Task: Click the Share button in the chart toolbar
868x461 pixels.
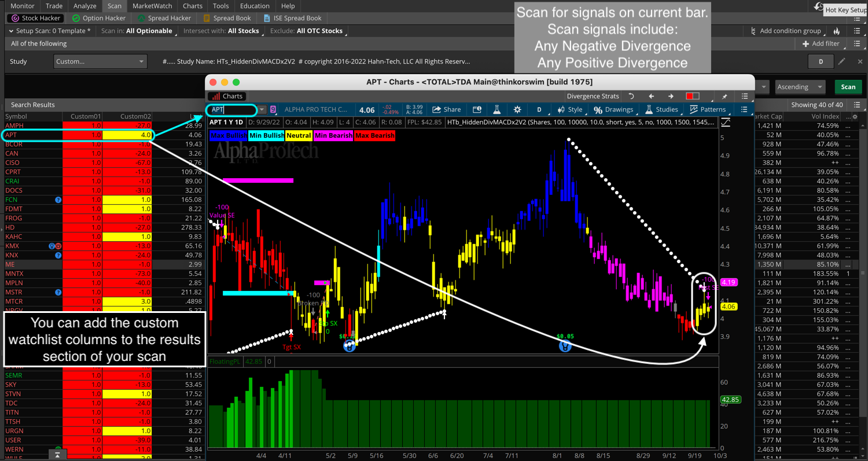Action: (446, 109)
